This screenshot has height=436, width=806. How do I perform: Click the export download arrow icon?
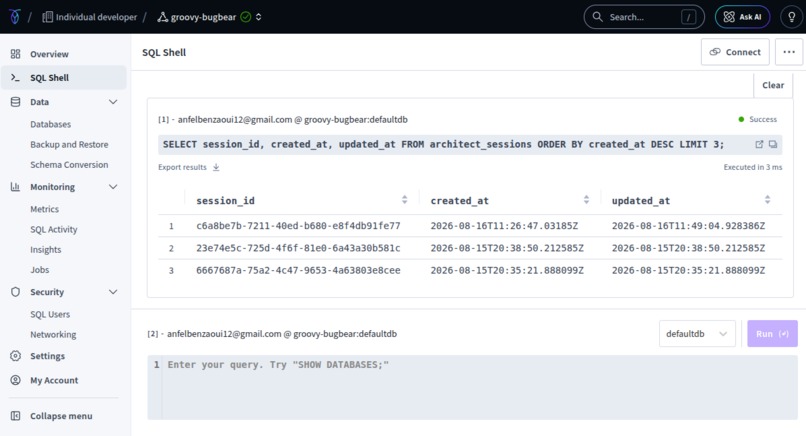point(216,167)
